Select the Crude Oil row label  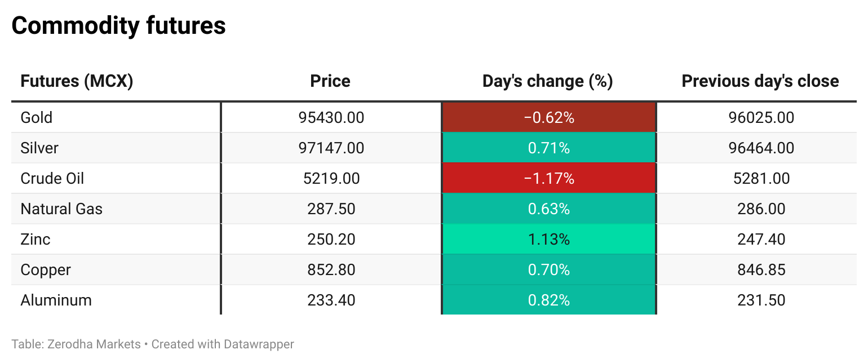tap(52, 179)
